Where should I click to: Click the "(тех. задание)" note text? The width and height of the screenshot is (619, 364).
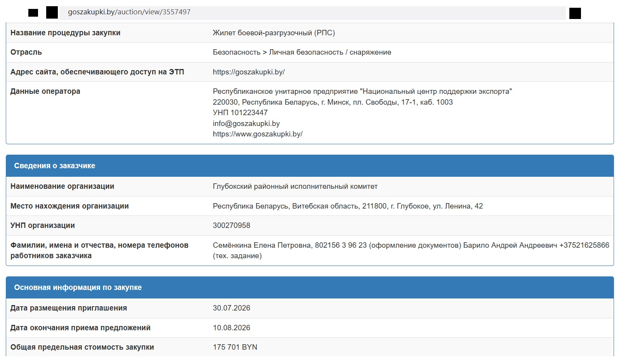[237, 256]
